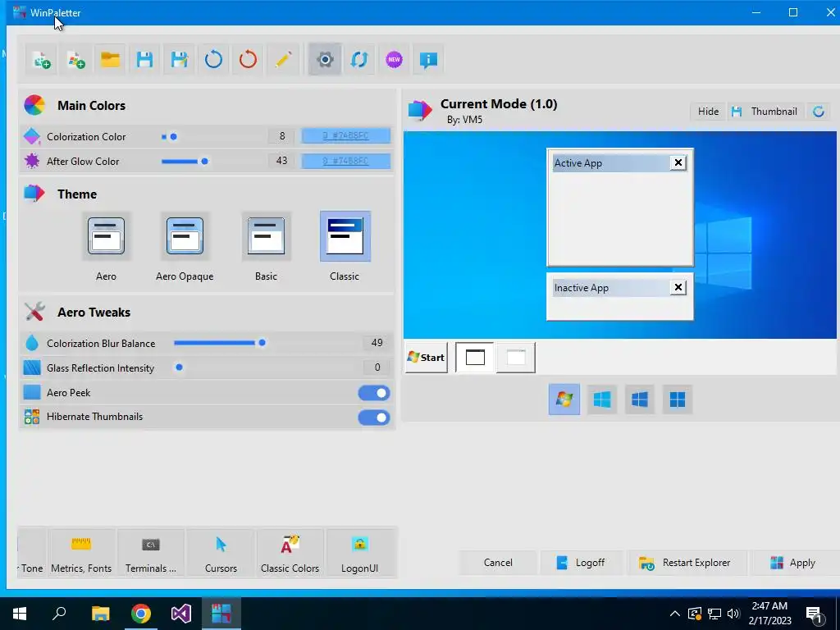Select the Basic theme
The image size is (840, 630).
click(267, 236)
